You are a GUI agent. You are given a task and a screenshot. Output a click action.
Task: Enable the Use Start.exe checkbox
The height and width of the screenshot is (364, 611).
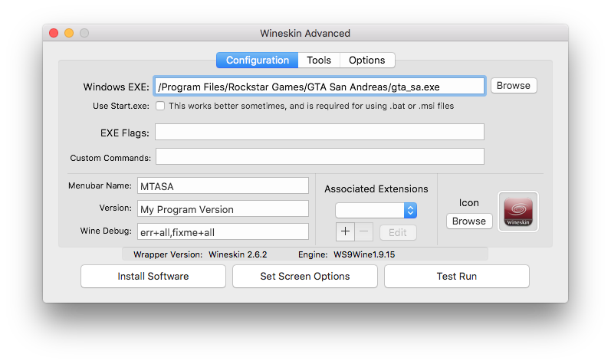[x=160, y=106]
